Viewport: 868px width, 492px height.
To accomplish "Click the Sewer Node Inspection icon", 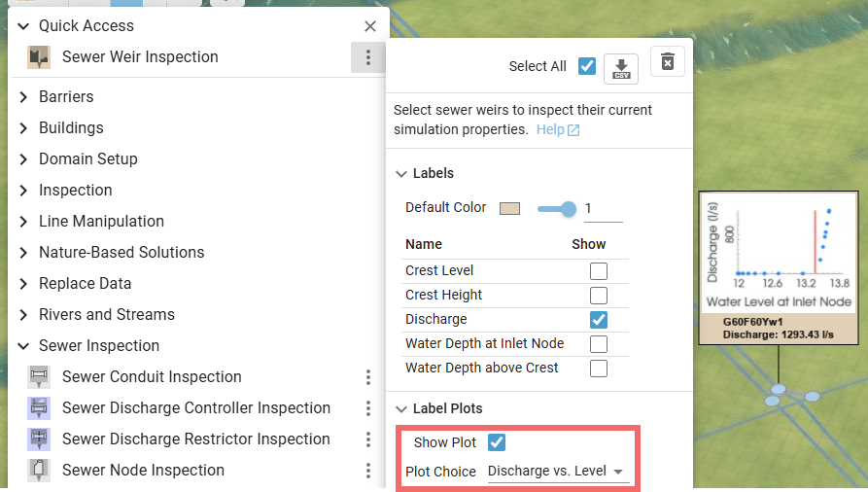I will click(40, 471).
